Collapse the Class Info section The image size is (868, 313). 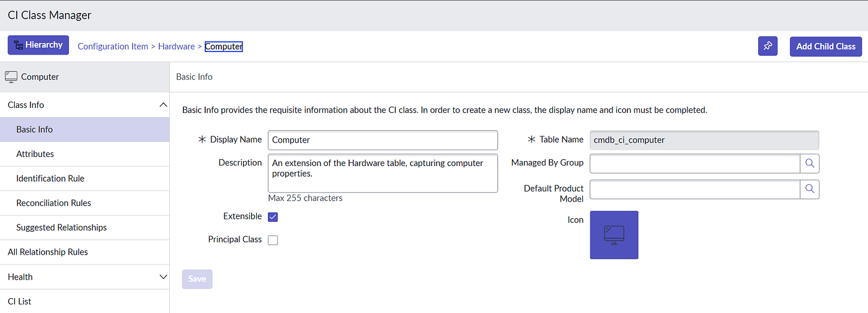163,105
